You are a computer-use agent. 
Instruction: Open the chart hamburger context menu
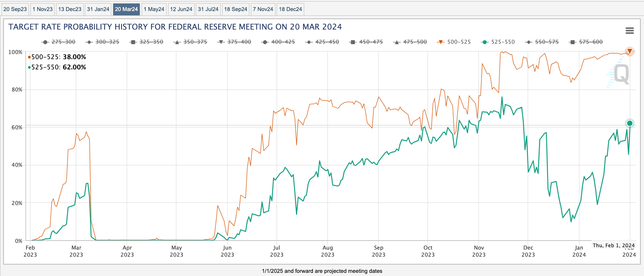coord(630,30)
